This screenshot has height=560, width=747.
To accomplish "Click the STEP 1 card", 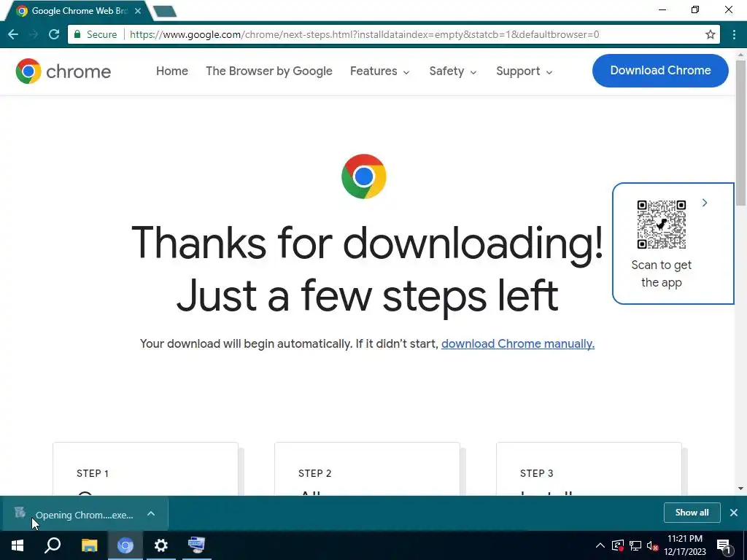I will tap(145, 469).
